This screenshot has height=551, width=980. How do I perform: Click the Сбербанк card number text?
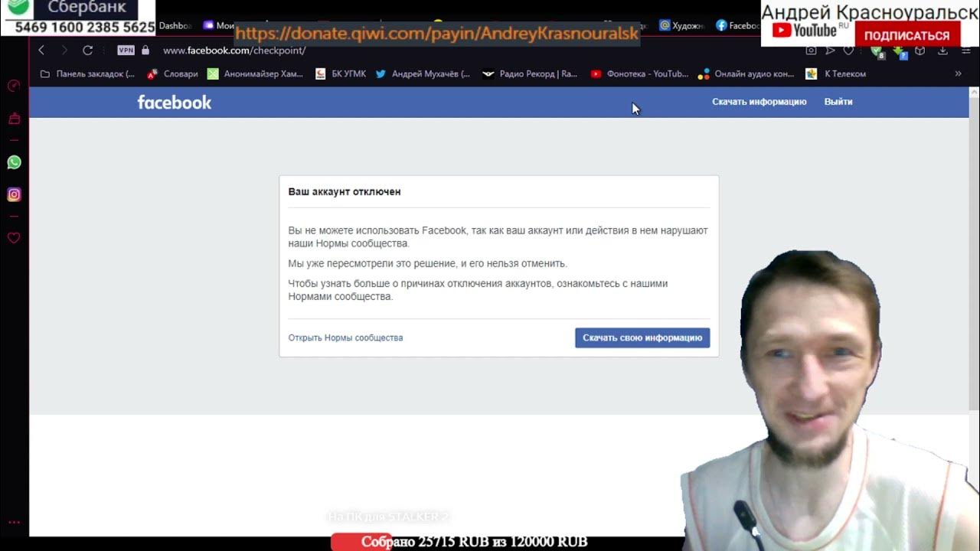(x=84, y=27)
